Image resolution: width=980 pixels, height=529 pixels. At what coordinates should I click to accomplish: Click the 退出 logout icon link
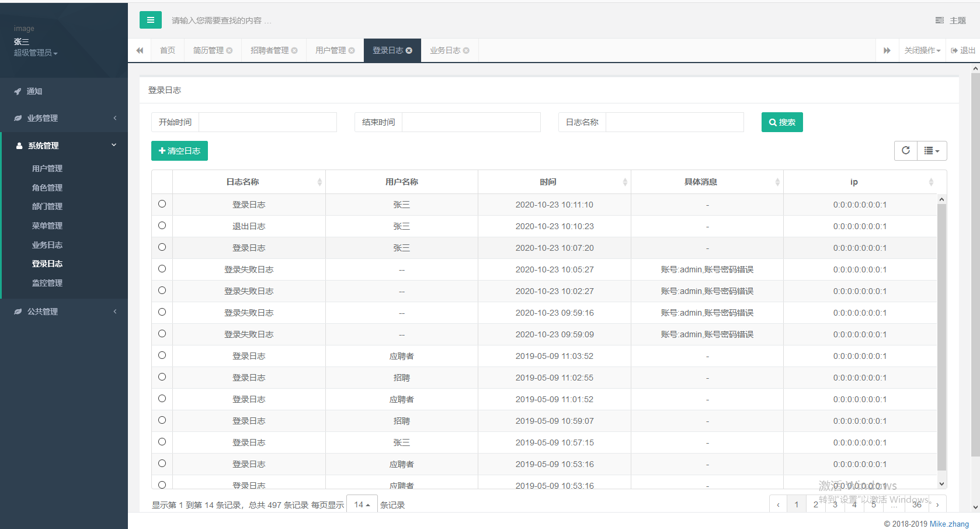coord(962,51)
